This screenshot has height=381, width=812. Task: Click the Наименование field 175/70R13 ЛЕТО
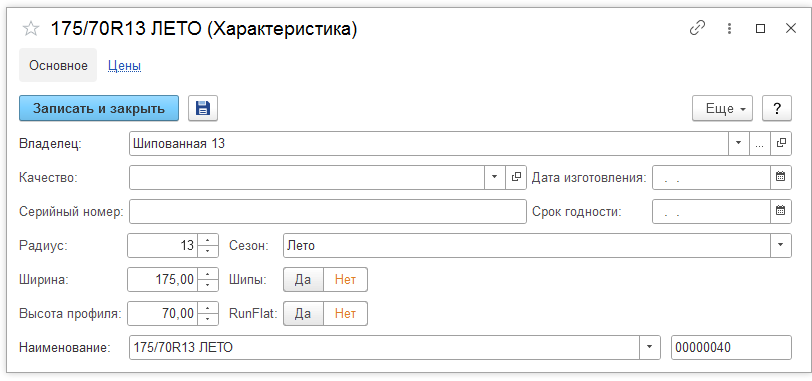(384, 347)
